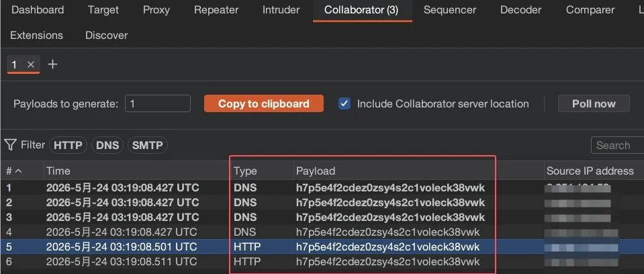Select interaction row number 3

pos(322,217)
